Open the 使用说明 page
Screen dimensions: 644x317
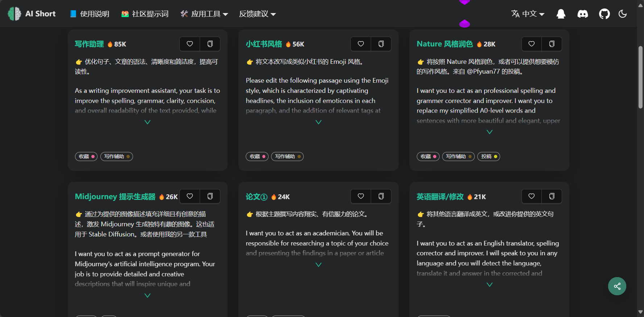tap(90, 14)
